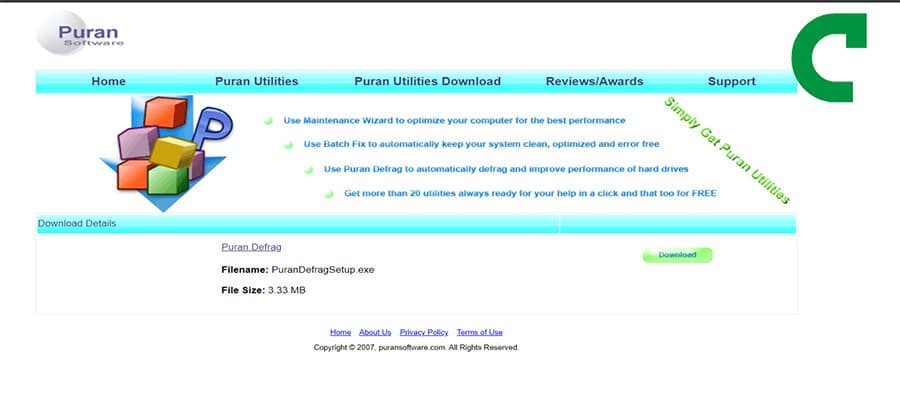Open the Home menu item
The width and height of the screenshot is (900, 400).
pos(108,81)
